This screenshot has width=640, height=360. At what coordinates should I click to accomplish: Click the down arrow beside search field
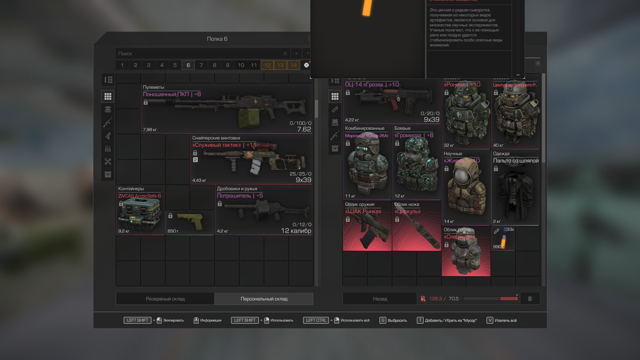307,53
